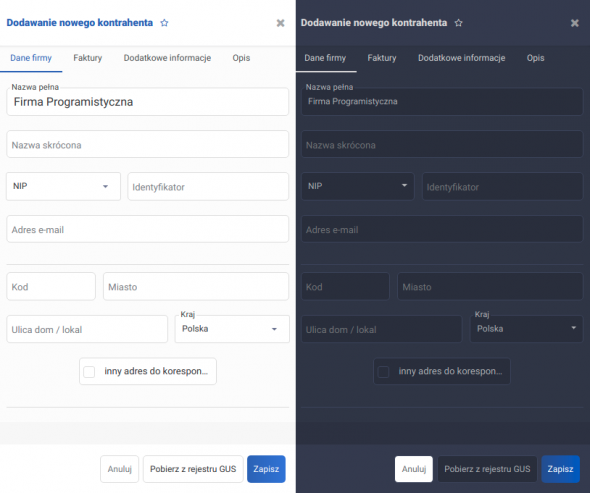Check 'inny adres do korespon...' in light panel
Screen dimensions: 590x493
pos(89,372)
